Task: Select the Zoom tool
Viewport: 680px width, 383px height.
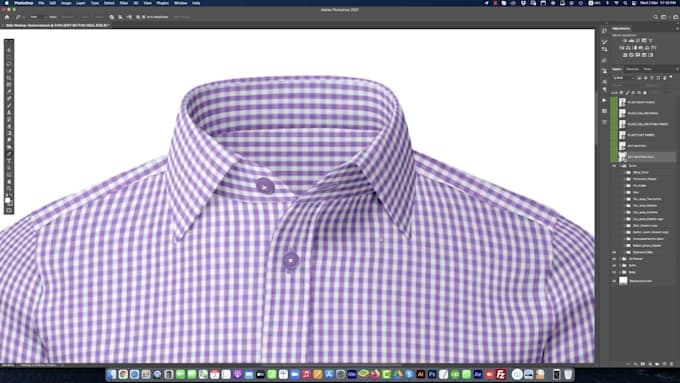Action: tap(9, 189)
